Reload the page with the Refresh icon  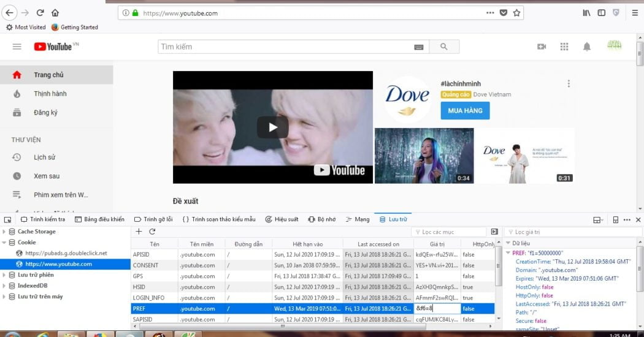(40, 13)
